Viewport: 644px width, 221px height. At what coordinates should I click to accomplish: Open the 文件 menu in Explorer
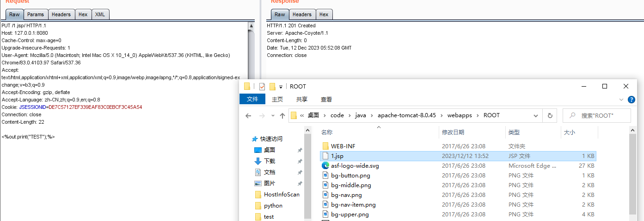point(252,99)
